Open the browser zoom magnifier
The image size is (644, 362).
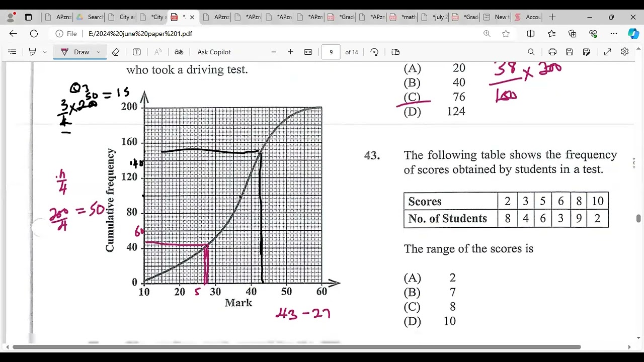[x=487, y=34]
